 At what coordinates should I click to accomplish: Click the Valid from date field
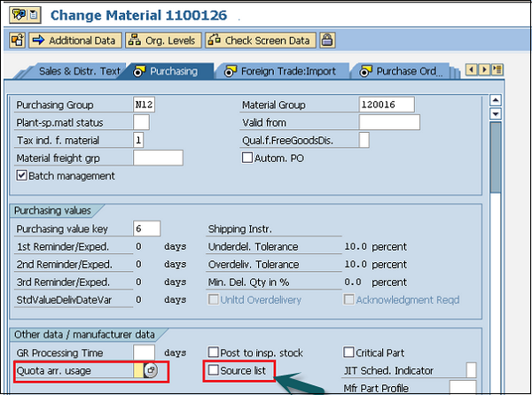coord(389,122)
